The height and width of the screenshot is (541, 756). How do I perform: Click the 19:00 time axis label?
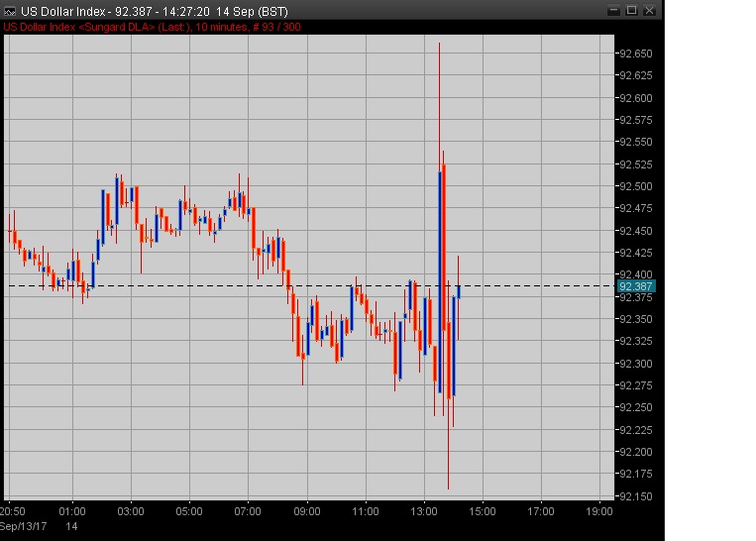click(599, 511)
